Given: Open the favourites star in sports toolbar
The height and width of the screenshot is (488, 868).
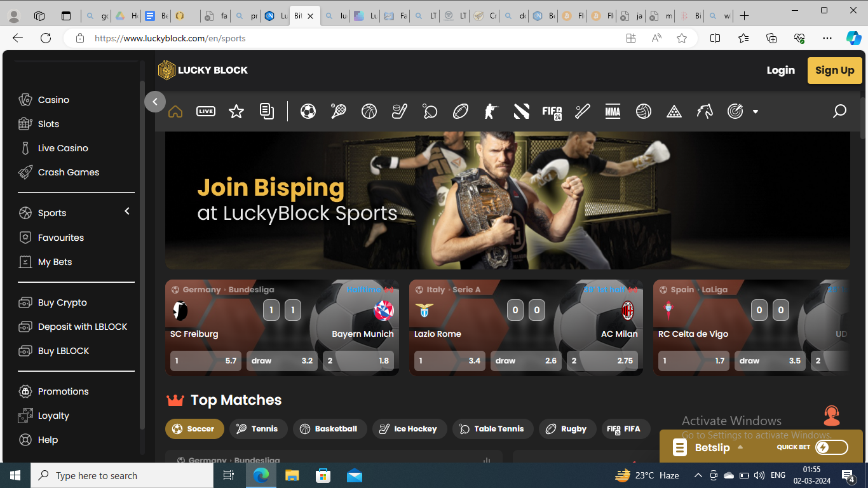Looking at the screenshot, I should (236, 111).
